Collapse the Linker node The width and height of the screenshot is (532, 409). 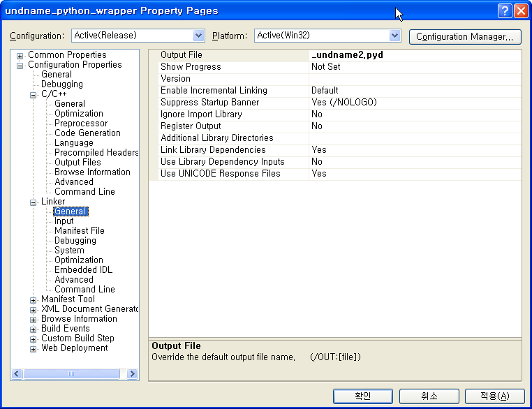coord(34,202)
